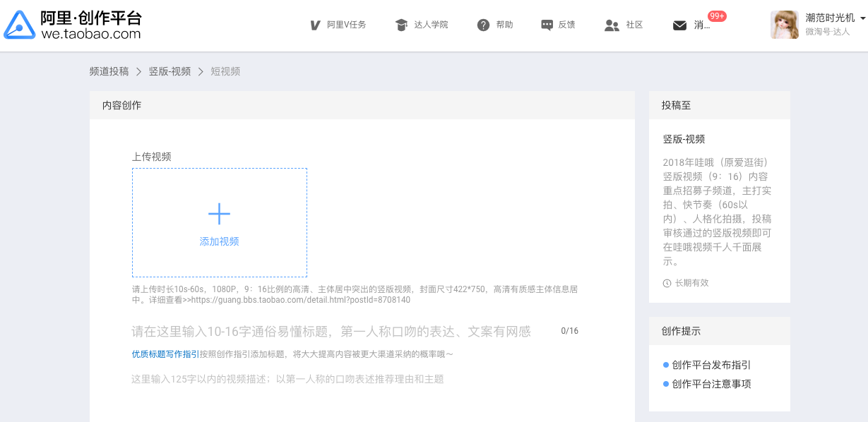Click the 长期有效 text
868x422 pixels.
[691, 283]
